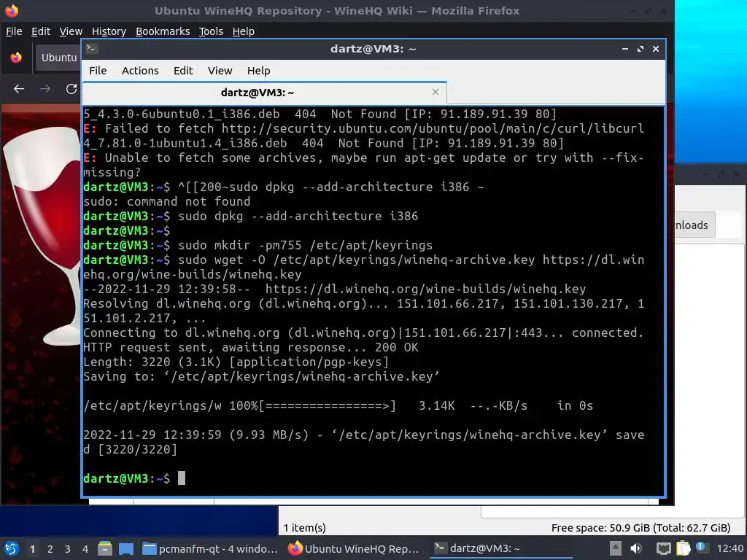The height and width of the screenshot is (560, 747).
Task: Open the file manager launcher in taskbar
Action: (105, 548)
